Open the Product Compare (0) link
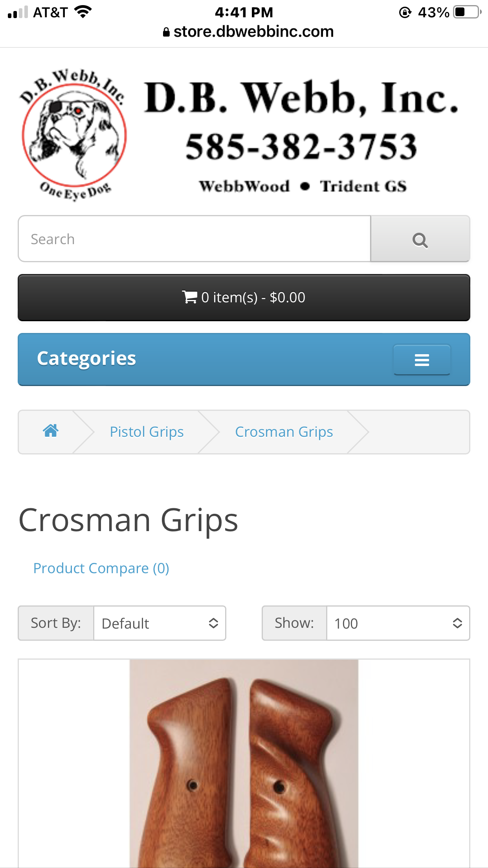488x868 pixels. [101, 568]
